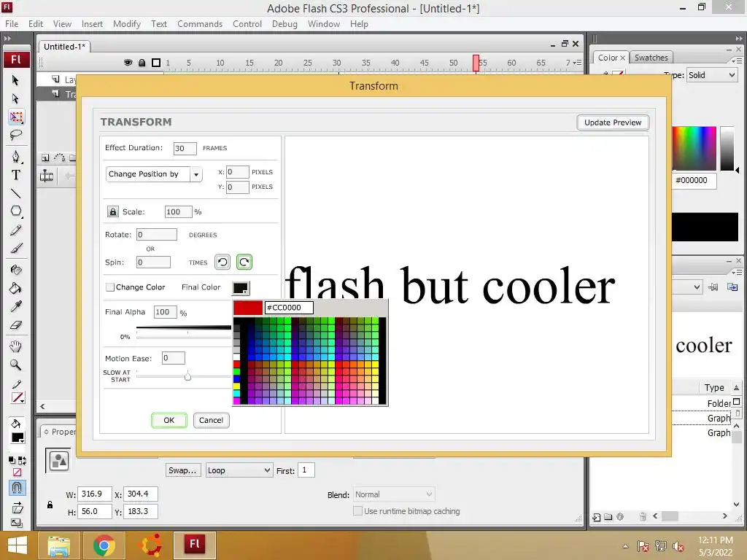Open the Modify menu
Image resolution: width=747 pixels, height=560 pixels.
pyautogui.click(x=127, y=24)
